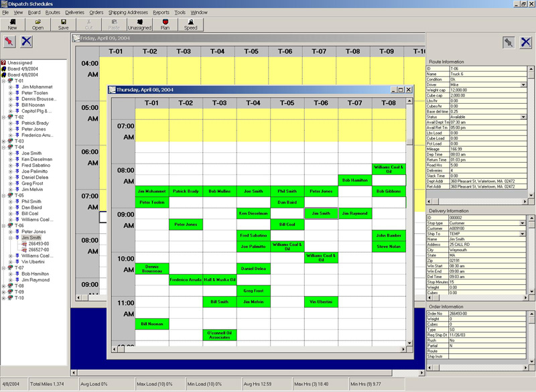Click the Bob Mullins delivery block
This screenshot has height=392, width=536.
pos(220,191)
